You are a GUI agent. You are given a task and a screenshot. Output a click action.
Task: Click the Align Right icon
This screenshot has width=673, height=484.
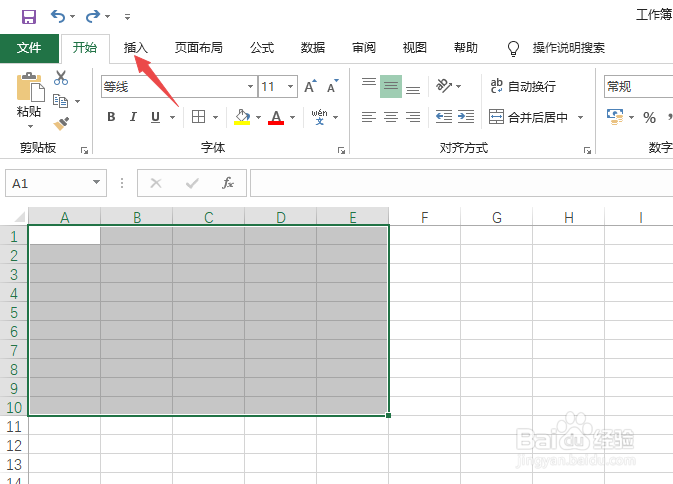[x=413, y=117]
